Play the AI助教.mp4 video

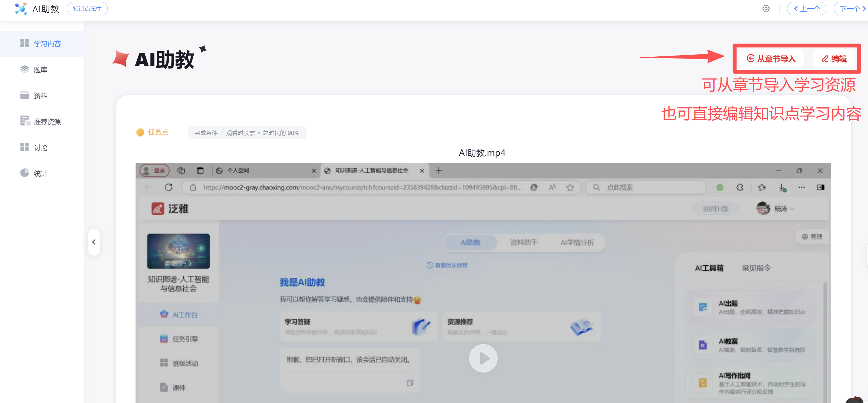coord(483,358)
